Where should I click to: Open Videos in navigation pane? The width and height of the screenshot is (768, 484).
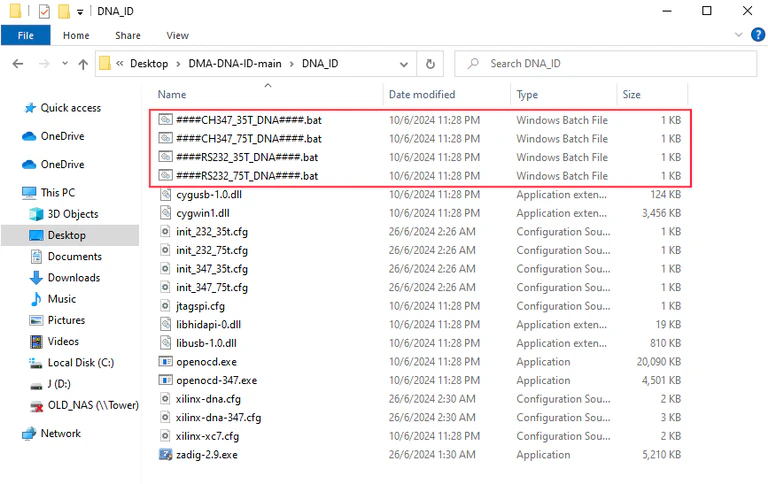pos(63,341)
